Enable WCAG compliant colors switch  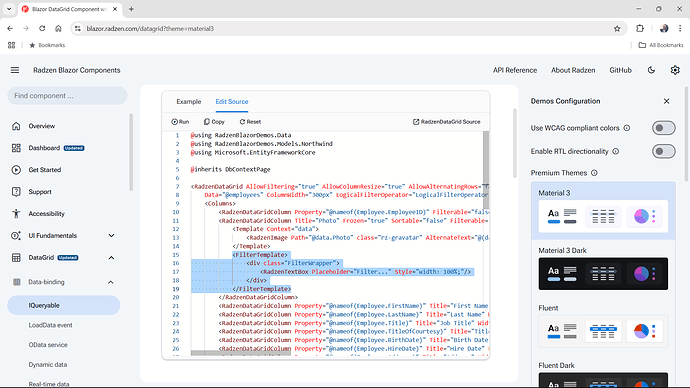point(664,128)
